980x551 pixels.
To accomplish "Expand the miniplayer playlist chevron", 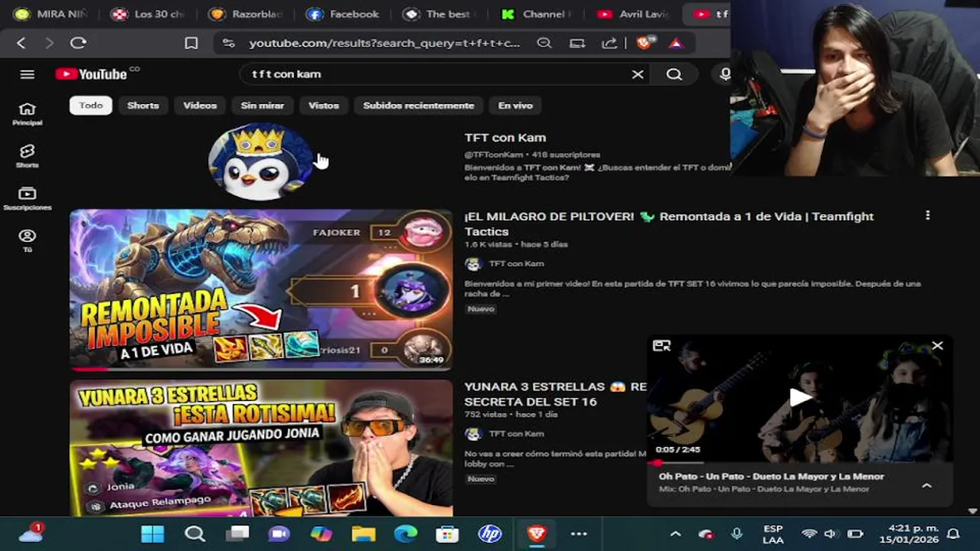I will tap(926, 485).
